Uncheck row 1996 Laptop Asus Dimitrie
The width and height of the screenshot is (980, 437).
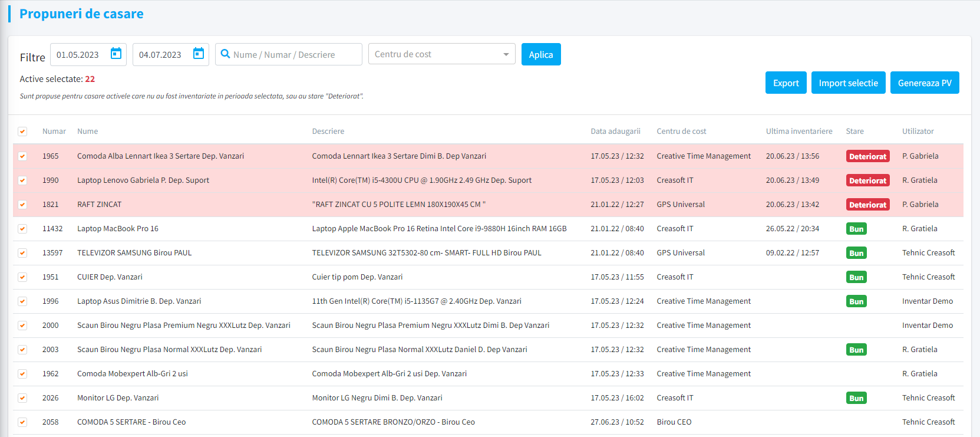22,301
